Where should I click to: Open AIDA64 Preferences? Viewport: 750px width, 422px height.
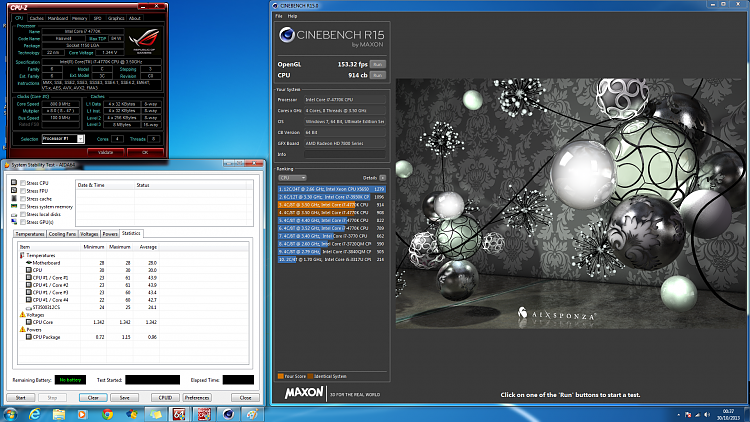pyautogui.click(x=197, y=398)
